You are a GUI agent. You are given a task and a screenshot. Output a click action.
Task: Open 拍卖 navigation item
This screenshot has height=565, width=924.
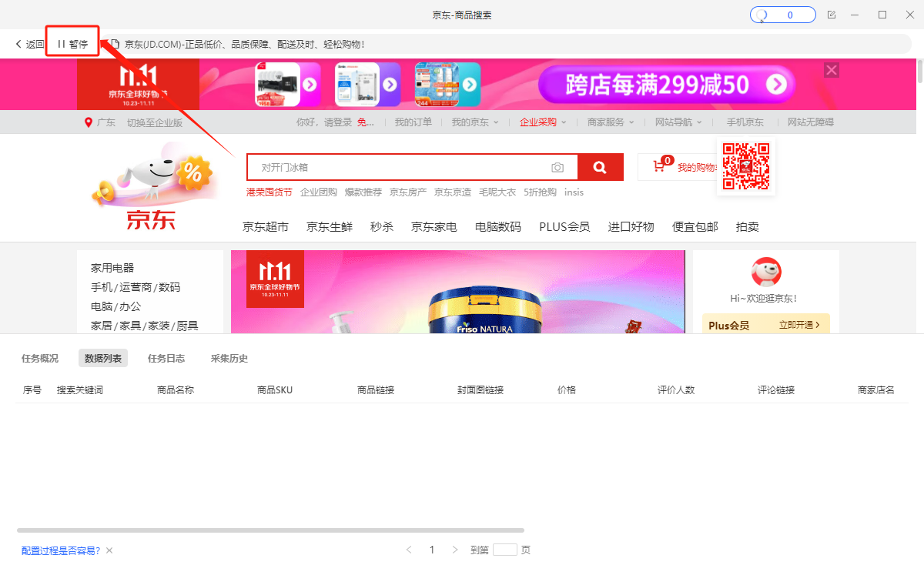coord(748,226)
